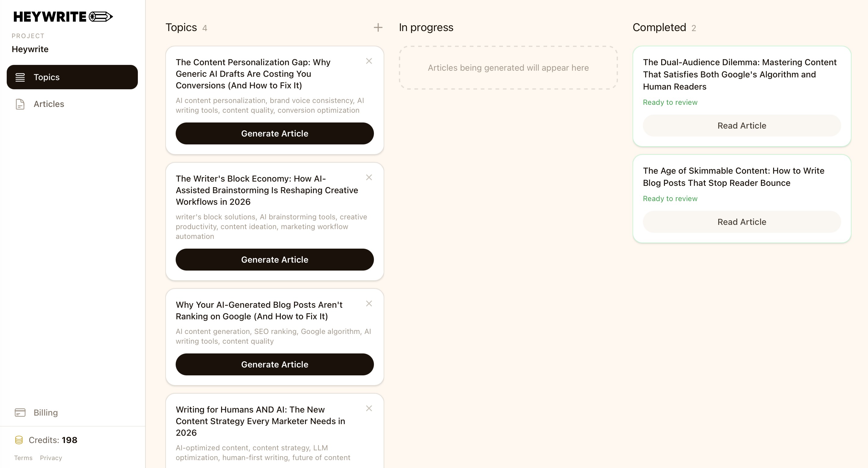Click the Articles document icon
868x468 pixels.
tap(20, 104)
